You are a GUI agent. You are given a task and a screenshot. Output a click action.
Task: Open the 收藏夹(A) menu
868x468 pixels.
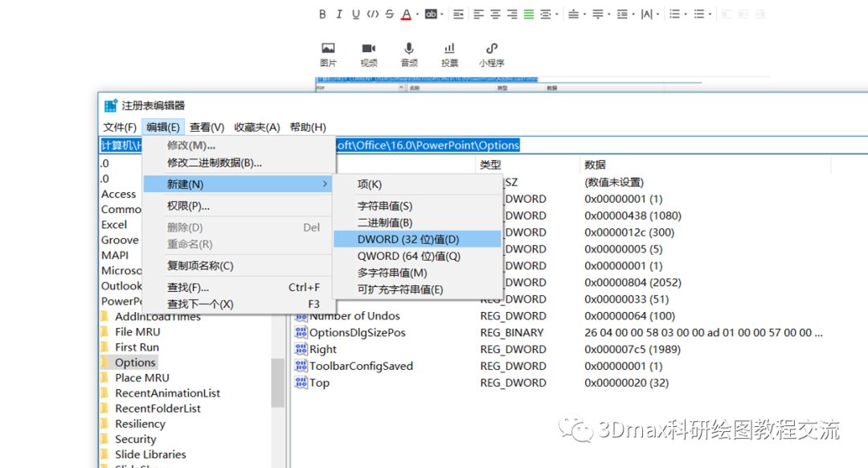(x=257, y=127)
